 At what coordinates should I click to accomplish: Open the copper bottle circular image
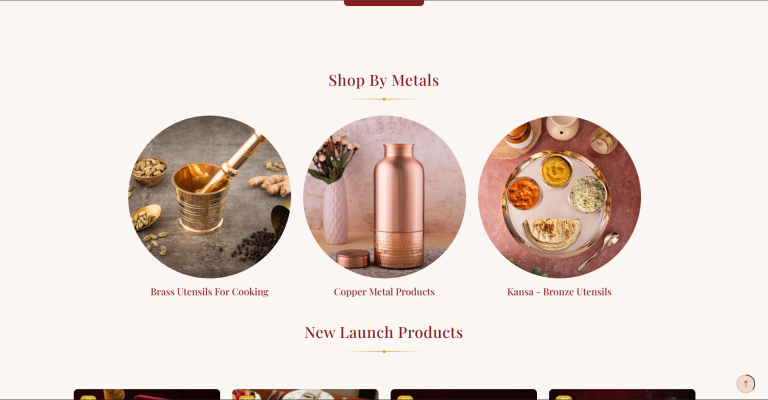(384, 197)
